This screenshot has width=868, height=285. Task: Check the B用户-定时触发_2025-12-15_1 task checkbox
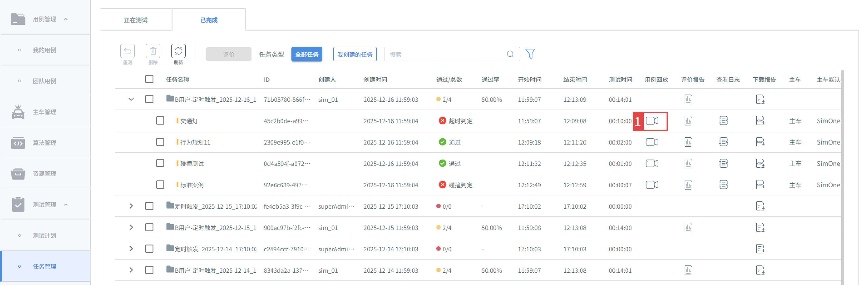point(149,227)
